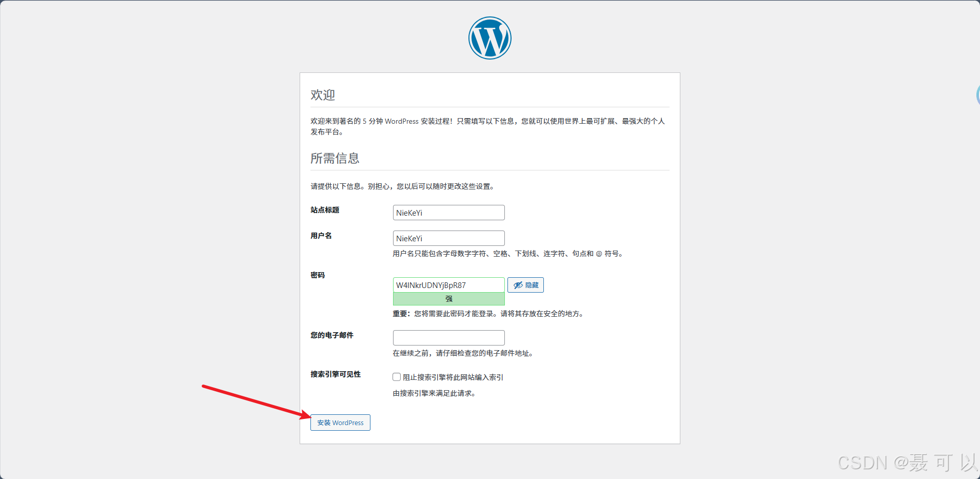980x479 pixels.
Task: Click into the password field
Action: tap(449, 285)
